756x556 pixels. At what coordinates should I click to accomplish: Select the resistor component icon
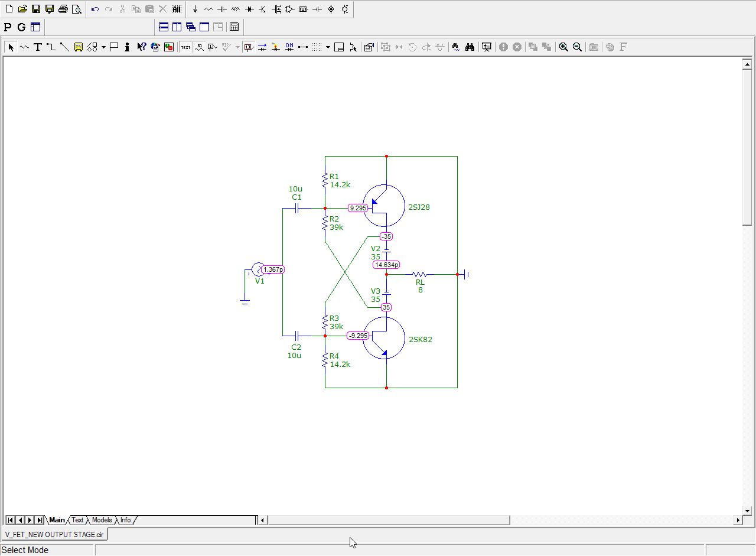pos(208,9)
